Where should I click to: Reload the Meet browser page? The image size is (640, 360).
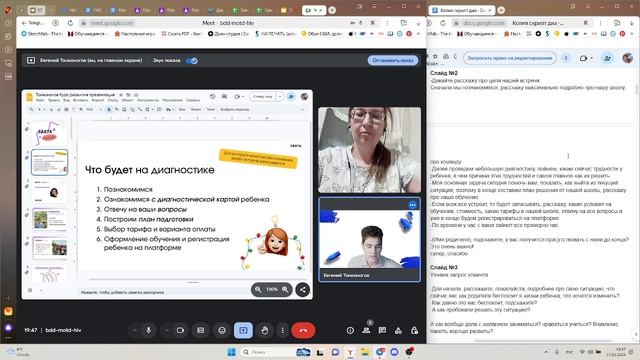coord(70,23)
